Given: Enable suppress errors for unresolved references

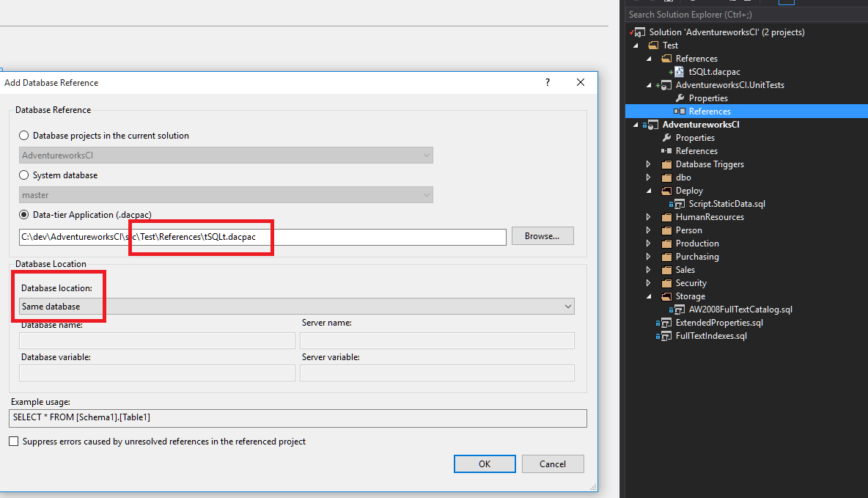Looking at the screenshot, I should (x=12, y=442).
